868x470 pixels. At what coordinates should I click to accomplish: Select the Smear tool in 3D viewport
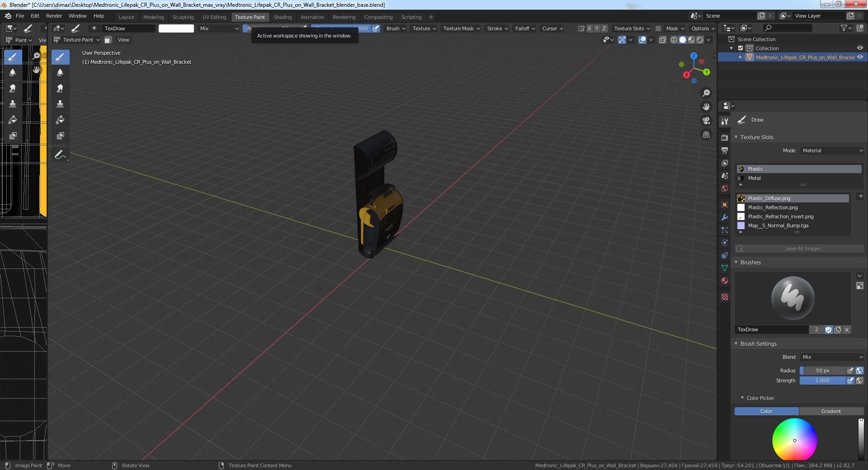pyautogui.click(x=60, y=89)
